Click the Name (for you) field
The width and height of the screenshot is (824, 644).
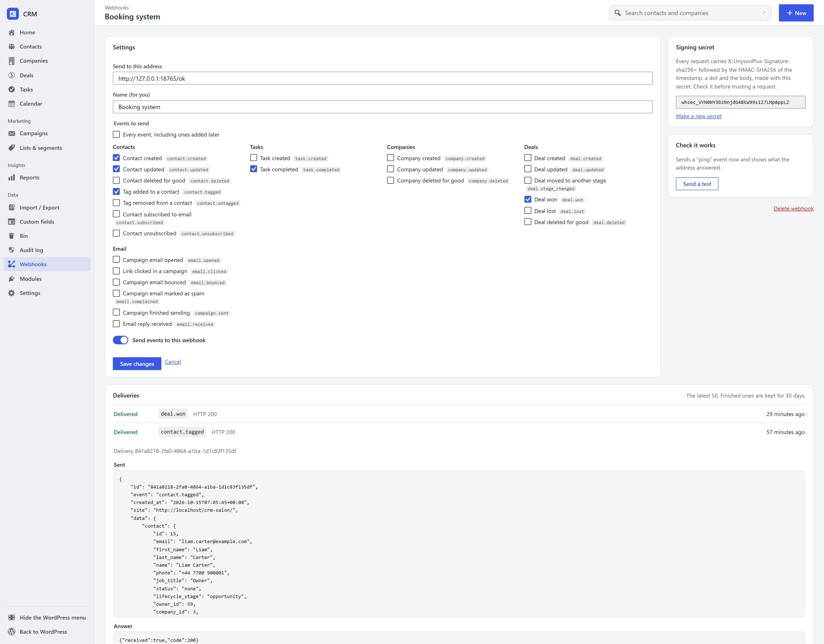click(383, 107)
